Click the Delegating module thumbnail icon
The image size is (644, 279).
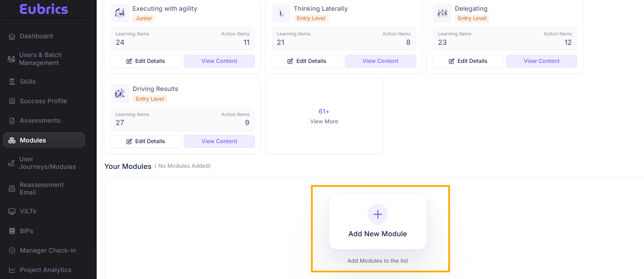(x=442, y=13)
